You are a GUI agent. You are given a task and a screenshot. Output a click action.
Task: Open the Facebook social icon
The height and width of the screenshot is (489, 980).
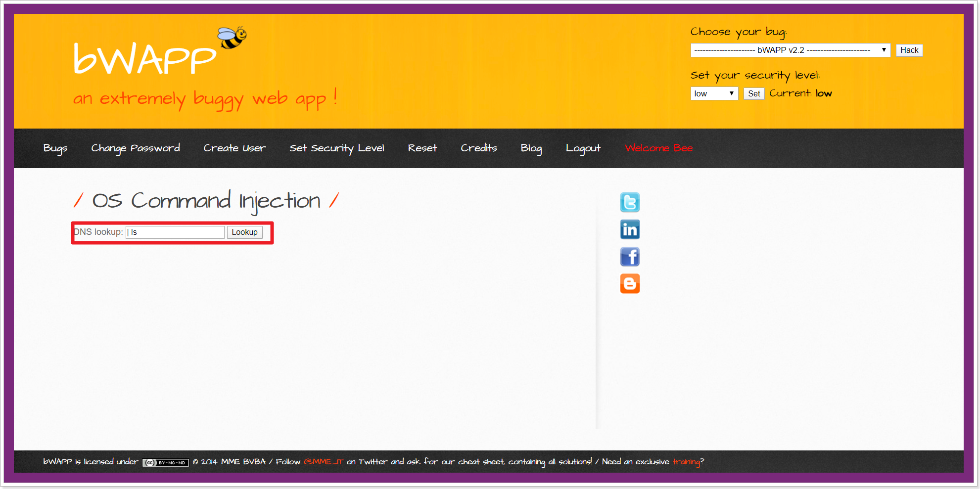point(630,257)
